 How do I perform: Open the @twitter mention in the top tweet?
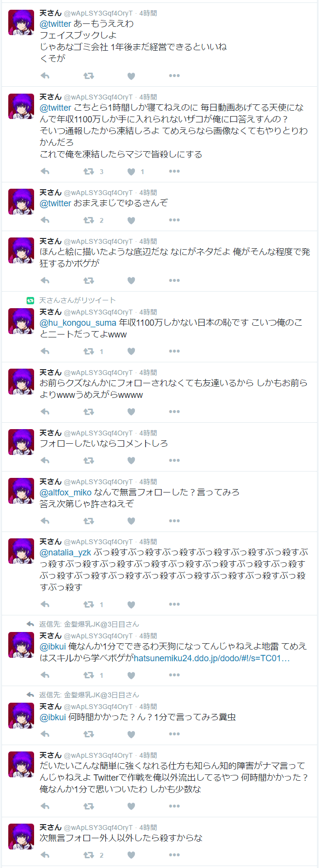(x=56, y=24)
